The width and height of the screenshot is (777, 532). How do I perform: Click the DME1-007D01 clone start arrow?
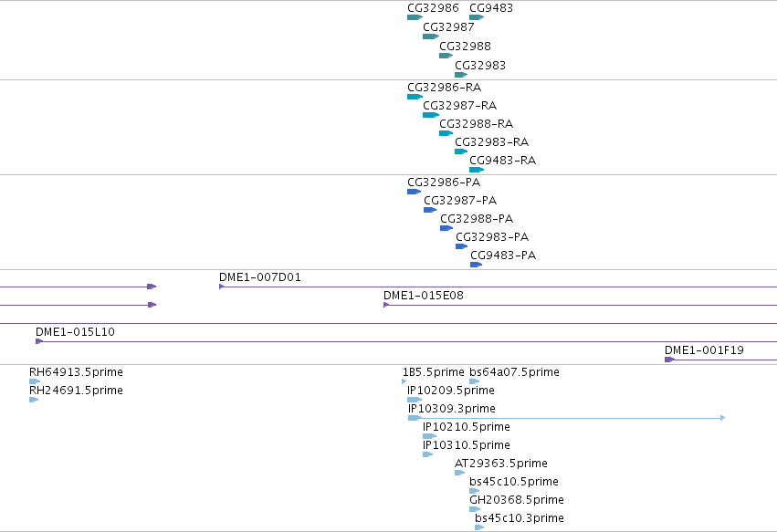point(222,287)
